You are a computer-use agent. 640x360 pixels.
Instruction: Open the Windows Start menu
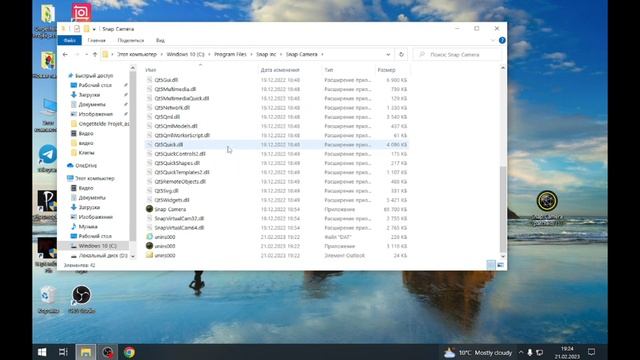42,352
